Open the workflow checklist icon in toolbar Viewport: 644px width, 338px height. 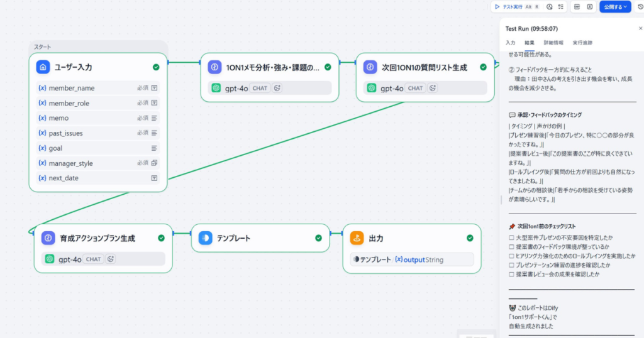[x=560, y=6]
